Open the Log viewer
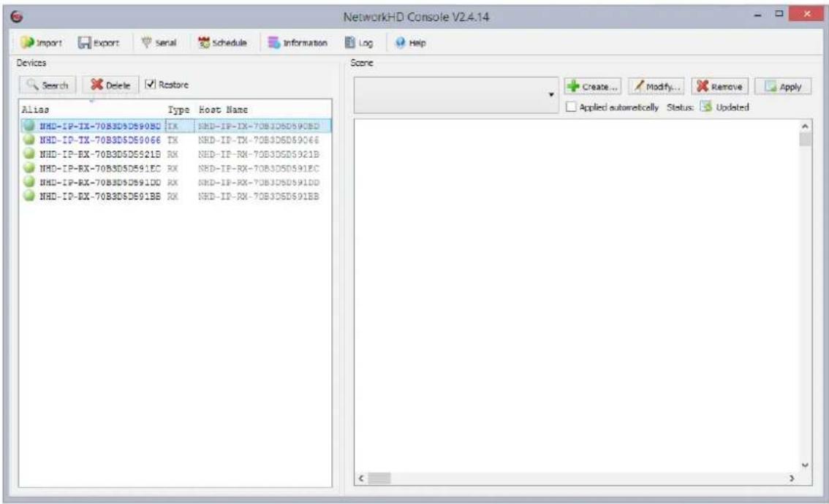Image resolution: width=829 pixels, height=504 pixels. point(358,43)
